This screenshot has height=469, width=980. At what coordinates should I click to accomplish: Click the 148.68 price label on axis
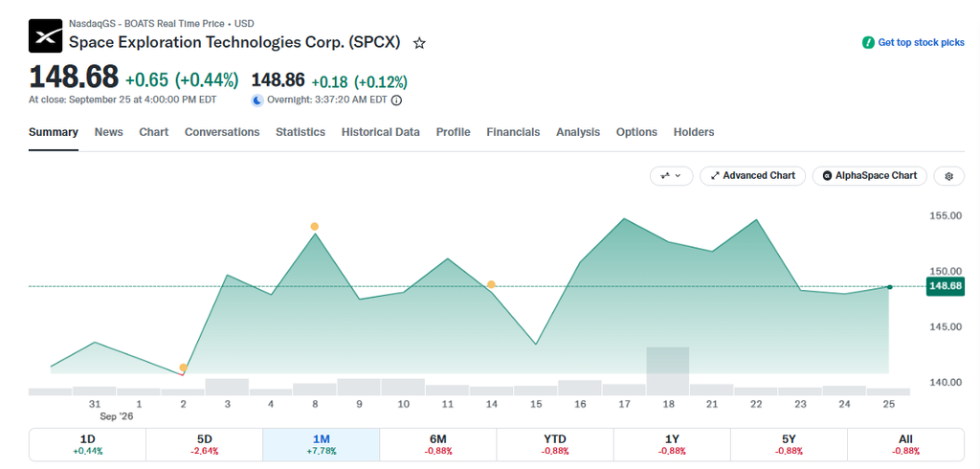coord(945,286)
